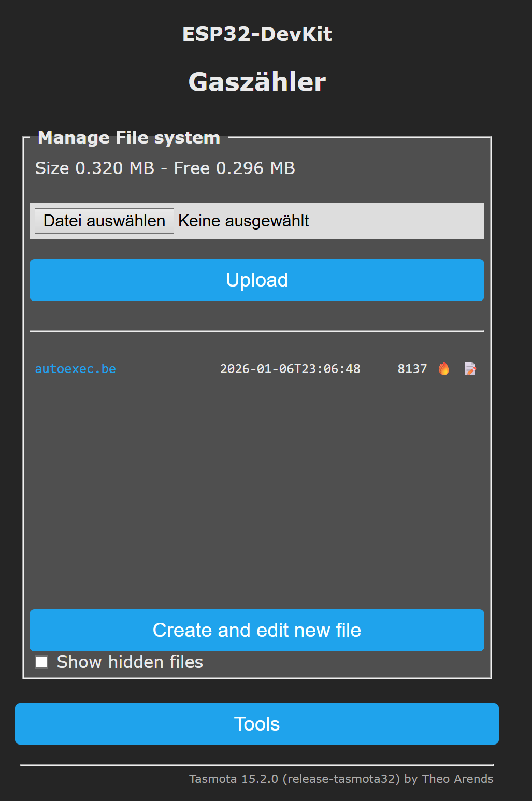Go to the Tools menu button
The width and height of the screenshot is (532, 801).
(x=257, y=724)
